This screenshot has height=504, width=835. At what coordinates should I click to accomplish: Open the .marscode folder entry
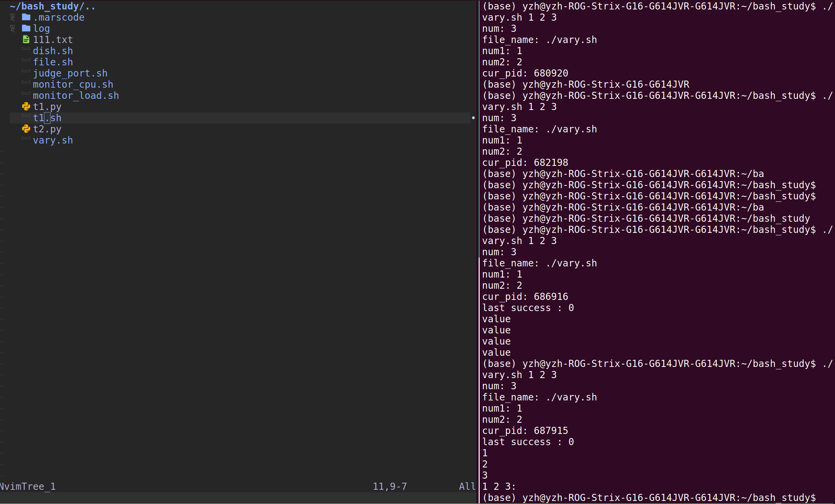59,17
